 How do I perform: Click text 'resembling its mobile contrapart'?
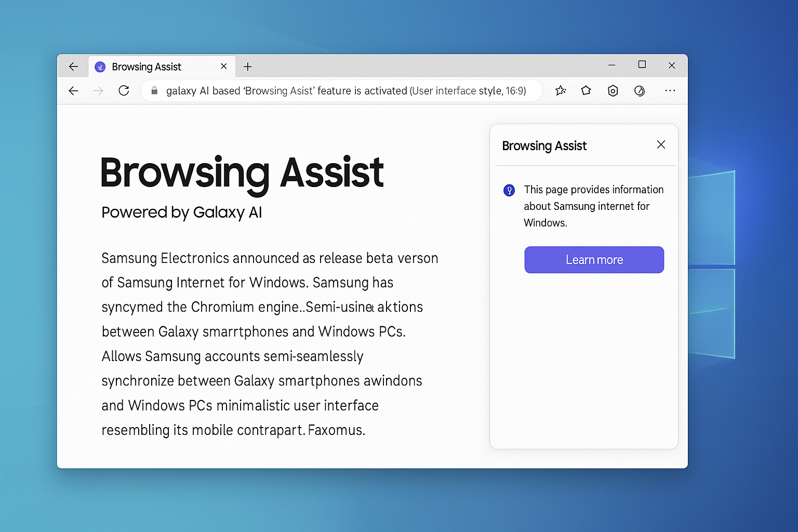203,430
